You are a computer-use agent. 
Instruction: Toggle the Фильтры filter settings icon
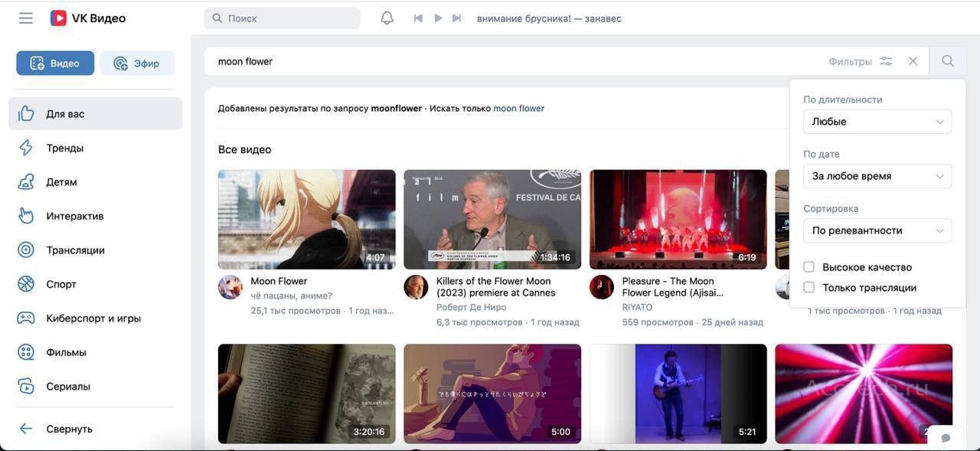pyautogui.click(x=886, y=61)
